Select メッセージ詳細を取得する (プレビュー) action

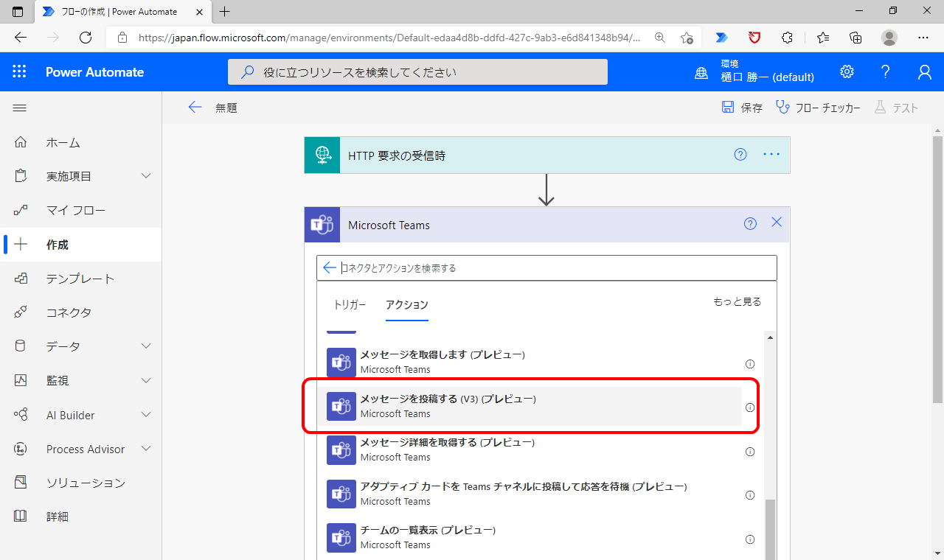point(530,450)
